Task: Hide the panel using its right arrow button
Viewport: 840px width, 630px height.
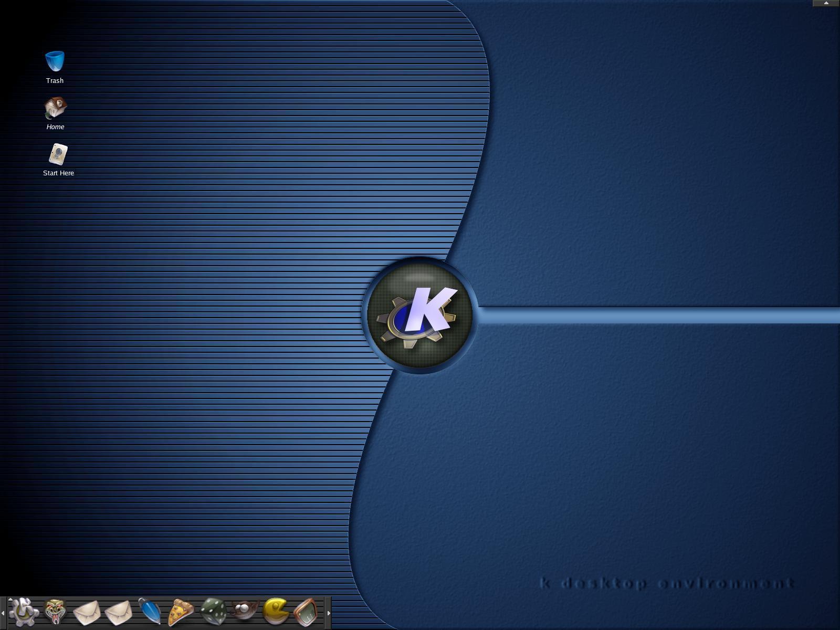Action: pos(329,613)
